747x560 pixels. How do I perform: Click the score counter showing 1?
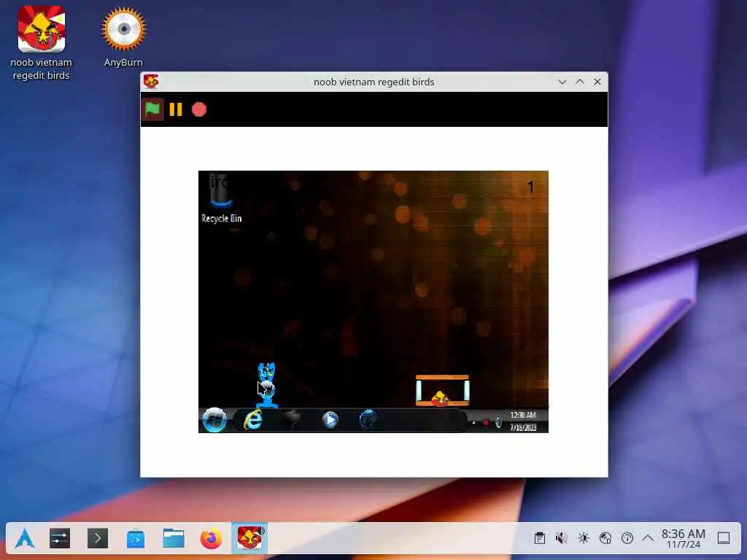pos(530,187)
